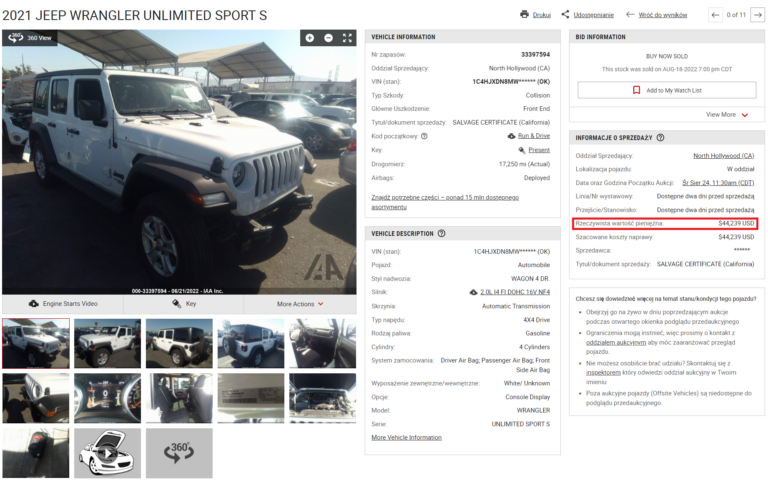The width and height of the screenshot is (768, 480).
Task: Open the Present key link
Action: [539, 150]
